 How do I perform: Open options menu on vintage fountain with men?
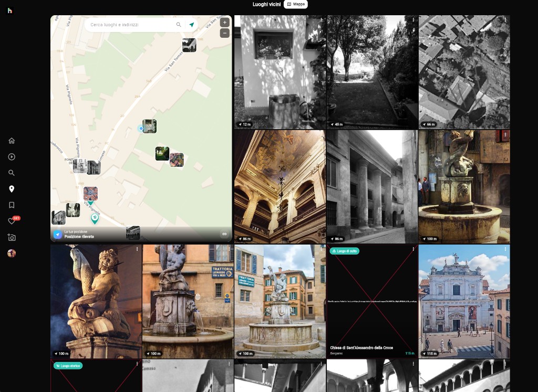505,135
